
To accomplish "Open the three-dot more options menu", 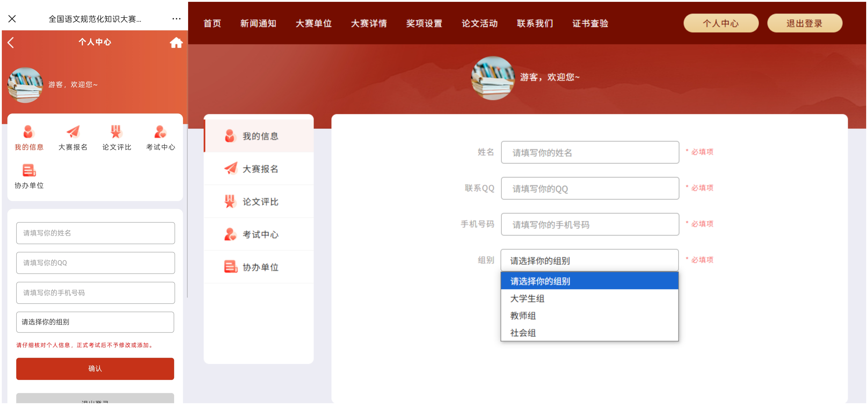I will pyautogui.click(x=176, y=19).
